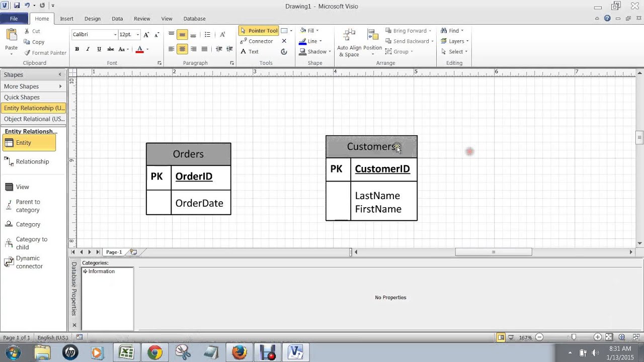Click the Page-1 sheet tab
This screenshot has height=362, width=644.
[x=114, y=252]
